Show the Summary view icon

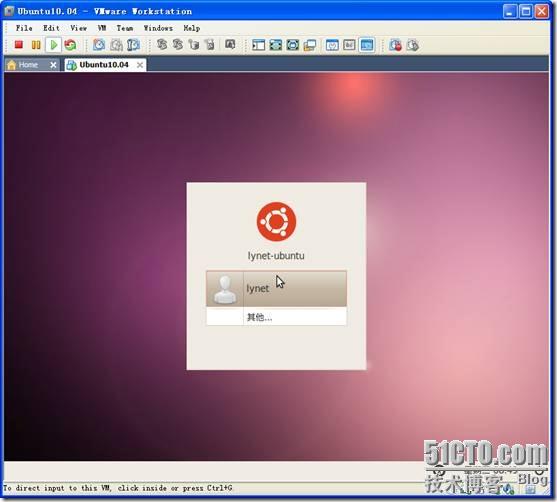(x=332, y=45)
